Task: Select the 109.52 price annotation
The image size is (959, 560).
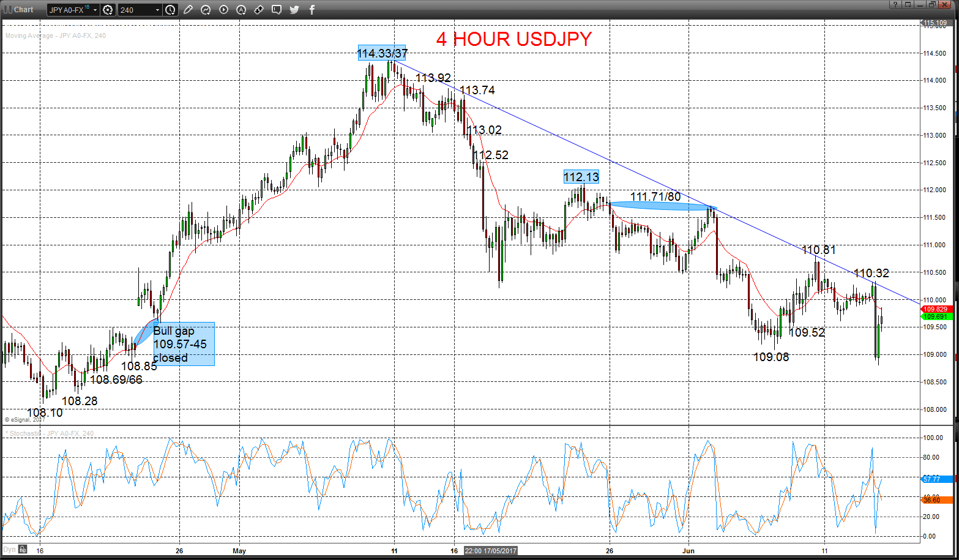Action: (807, 332)
